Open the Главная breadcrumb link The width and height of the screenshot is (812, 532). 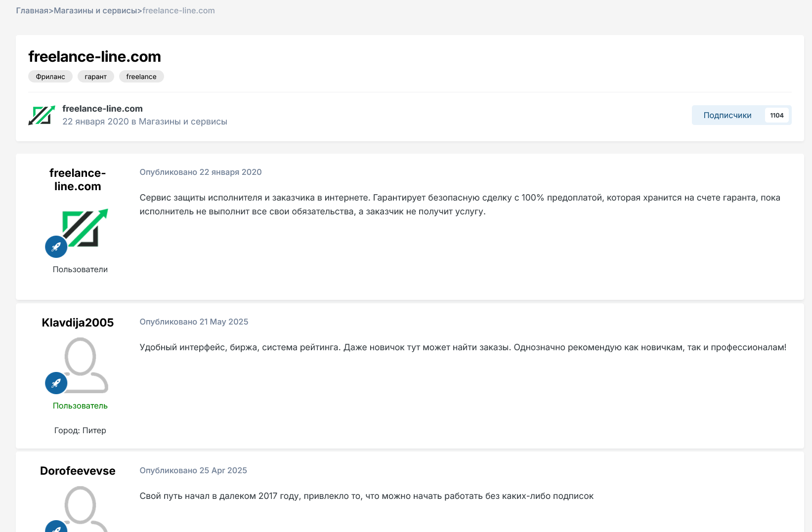(x=32, y=10)
